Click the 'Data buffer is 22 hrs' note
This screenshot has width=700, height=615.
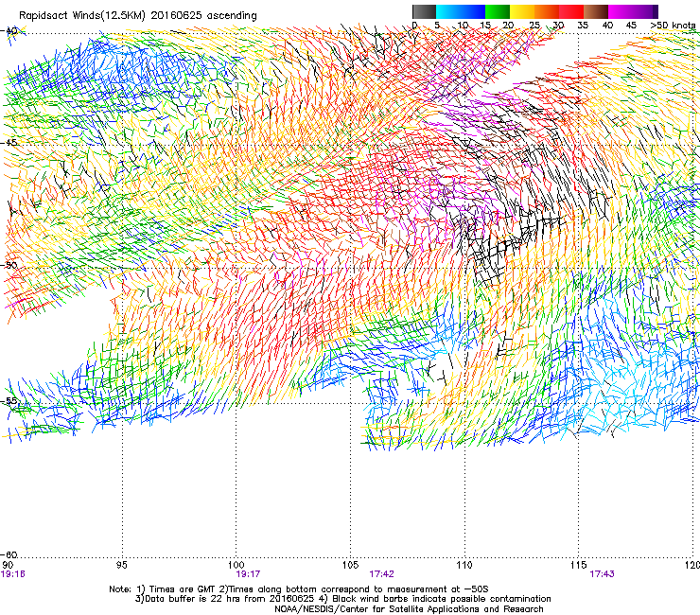(343, 599)
